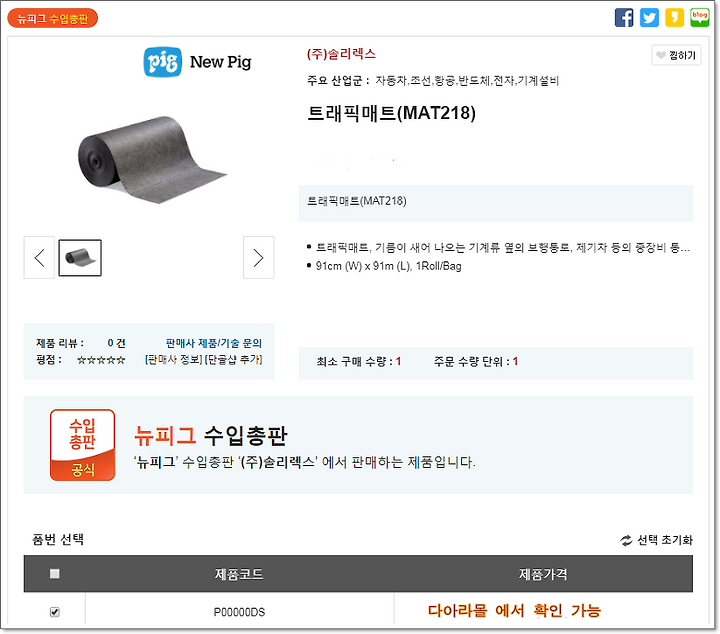Click the 트래픽매트(MAT218) product title
The image size is (720, 634).
click(391, 113)
